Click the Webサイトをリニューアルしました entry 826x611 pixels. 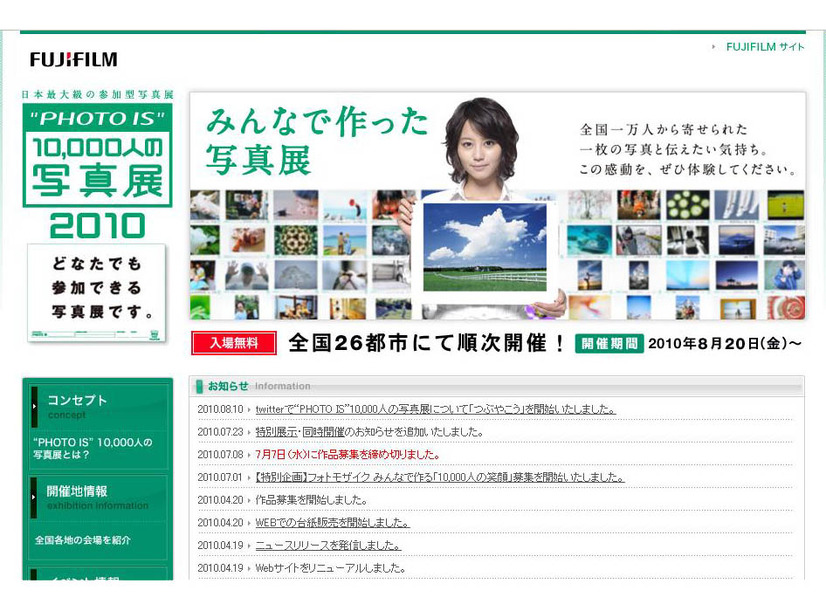[x=330, y=568]
